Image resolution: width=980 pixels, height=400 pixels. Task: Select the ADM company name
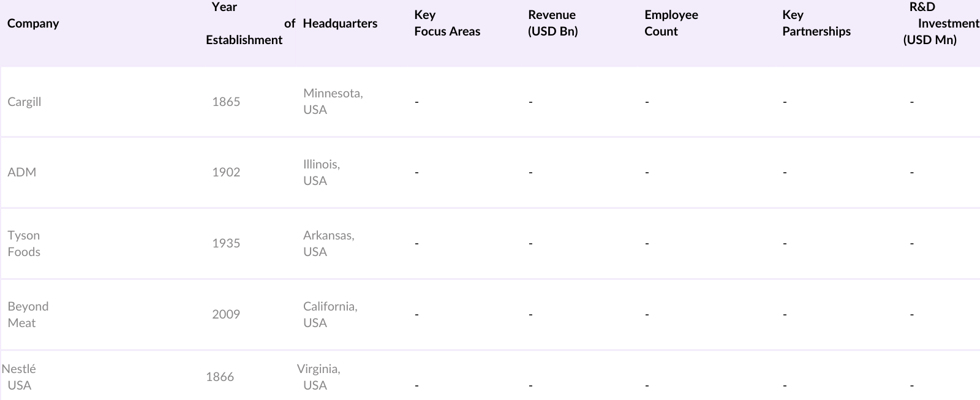click(x=22, y=173)
